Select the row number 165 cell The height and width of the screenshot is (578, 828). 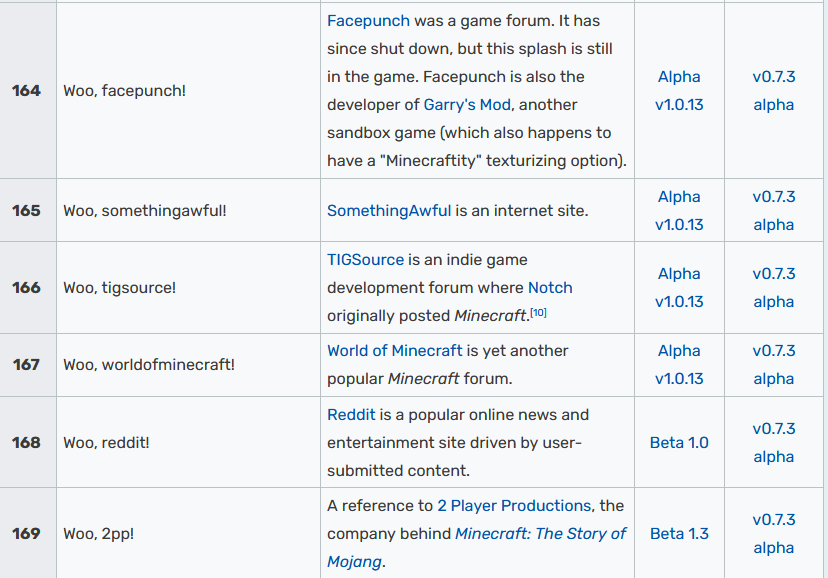point(26,211)
